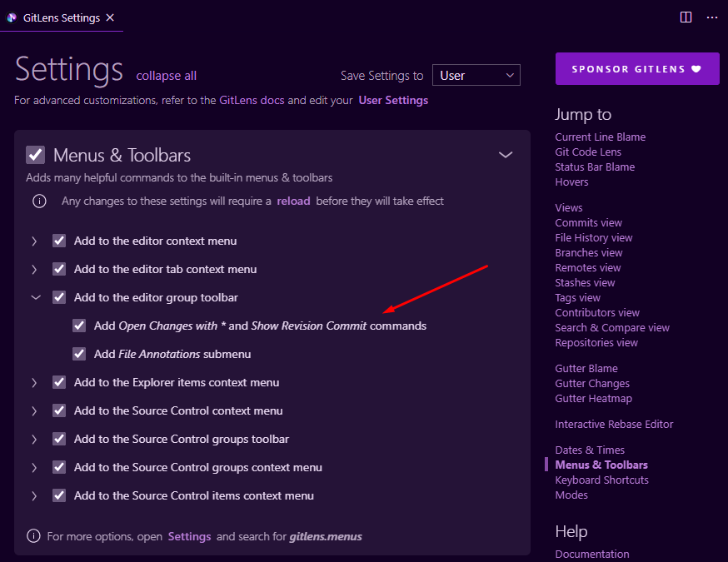
Task: Open the more actions ellipsis menu
Action: point(712,17)
